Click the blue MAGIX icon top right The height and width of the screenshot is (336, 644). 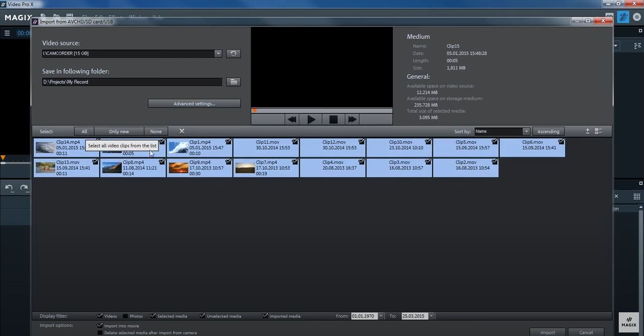coord(623,18)
